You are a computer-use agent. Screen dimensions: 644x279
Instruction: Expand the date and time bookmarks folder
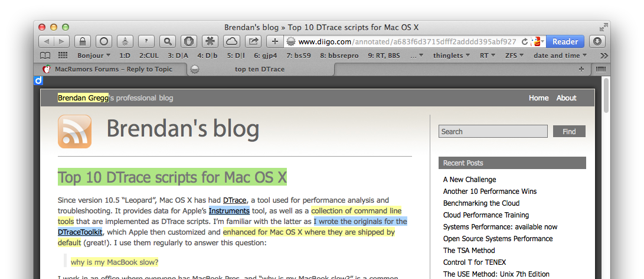point(560,56)
